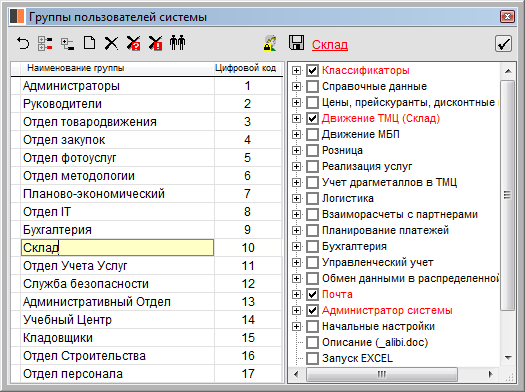
Task: Select the Отдел IT group
Action: point(117,212)
